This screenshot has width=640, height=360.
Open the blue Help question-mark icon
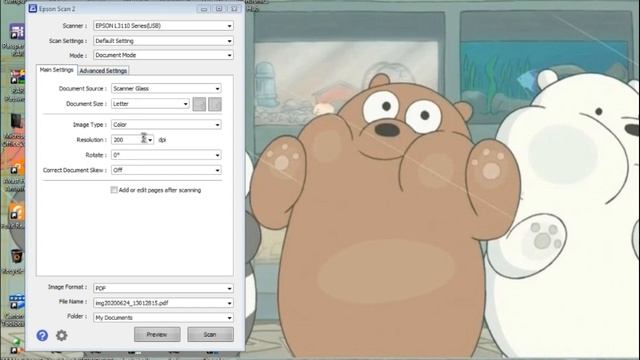[x=42, y=336]
